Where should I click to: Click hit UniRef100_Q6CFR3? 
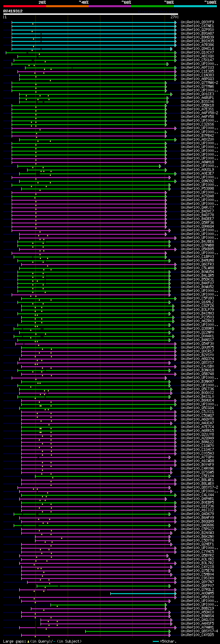pos(197,264)
